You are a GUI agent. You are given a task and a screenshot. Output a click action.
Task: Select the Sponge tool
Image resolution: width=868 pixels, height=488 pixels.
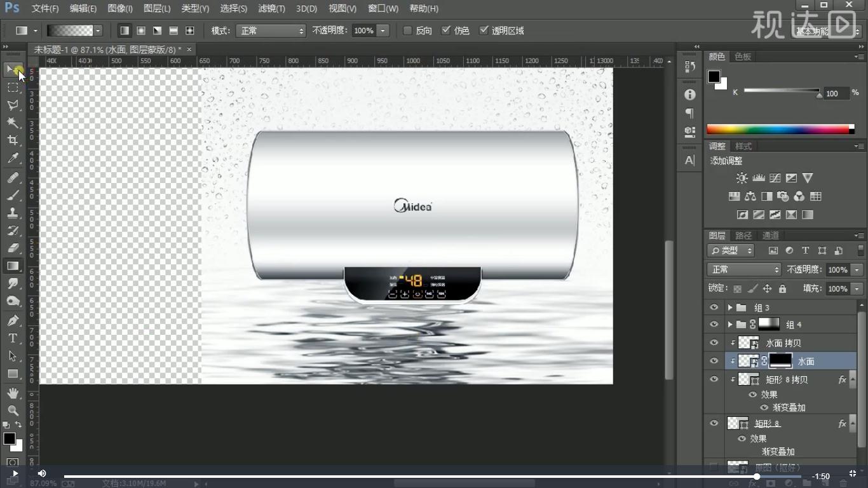coord(13,301)
